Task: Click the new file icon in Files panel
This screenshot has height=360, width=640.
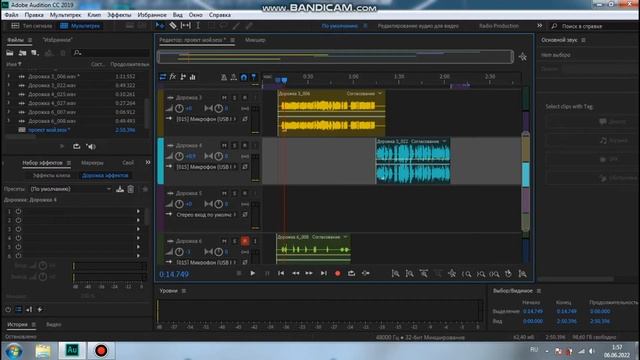Action: (x=35, y=53)
